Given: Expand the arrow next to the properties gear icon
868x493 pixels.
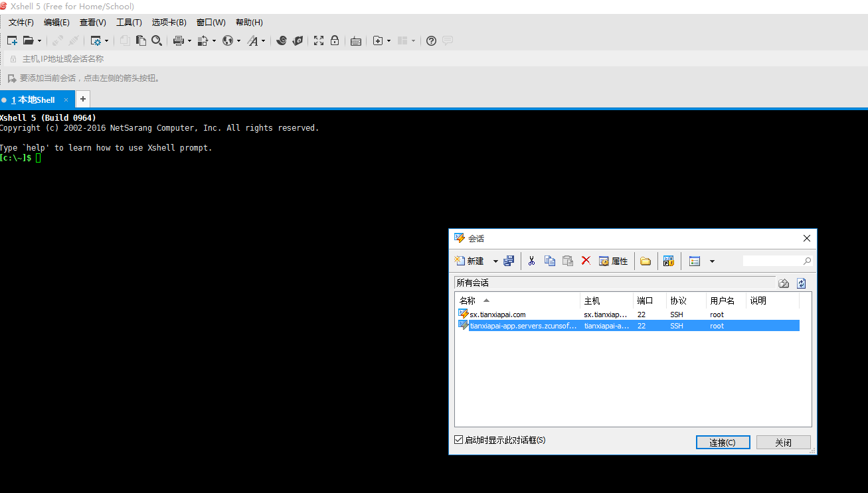Looking at the screenshot, I should [106, 41].
